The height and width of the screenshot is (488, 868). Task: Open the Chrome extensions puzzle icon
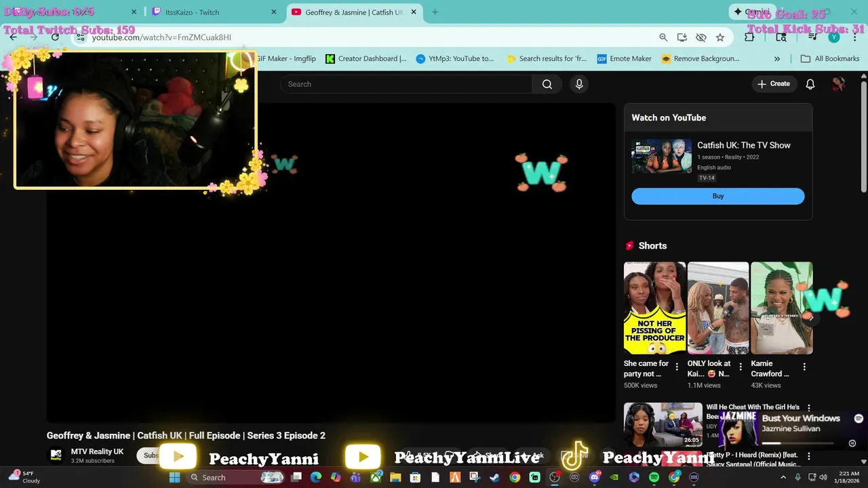749,37
